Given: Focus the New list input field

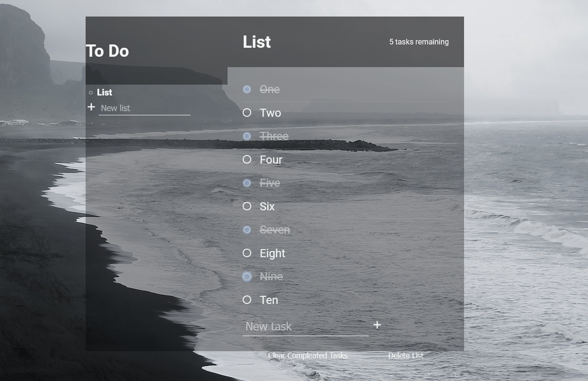Looking at the screenshot, I should point(145,108).
